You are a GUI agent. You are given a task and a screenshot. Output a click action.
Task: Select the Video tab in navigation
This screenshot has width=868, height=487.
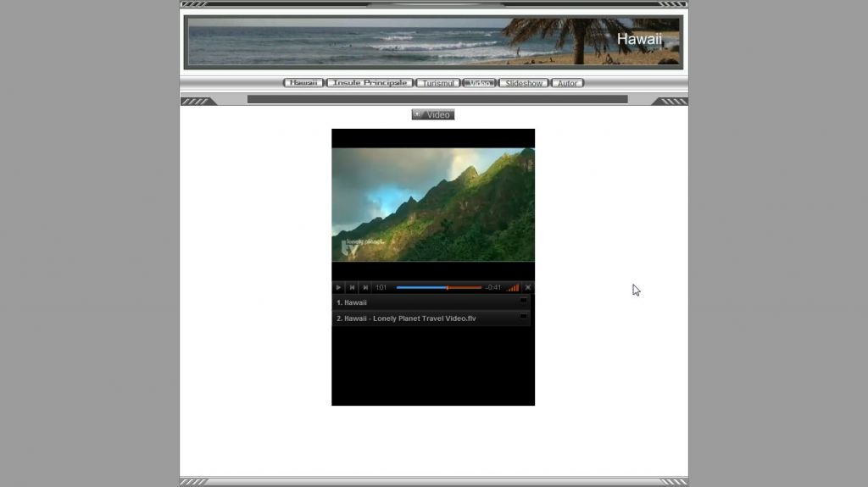pos(480,83)
